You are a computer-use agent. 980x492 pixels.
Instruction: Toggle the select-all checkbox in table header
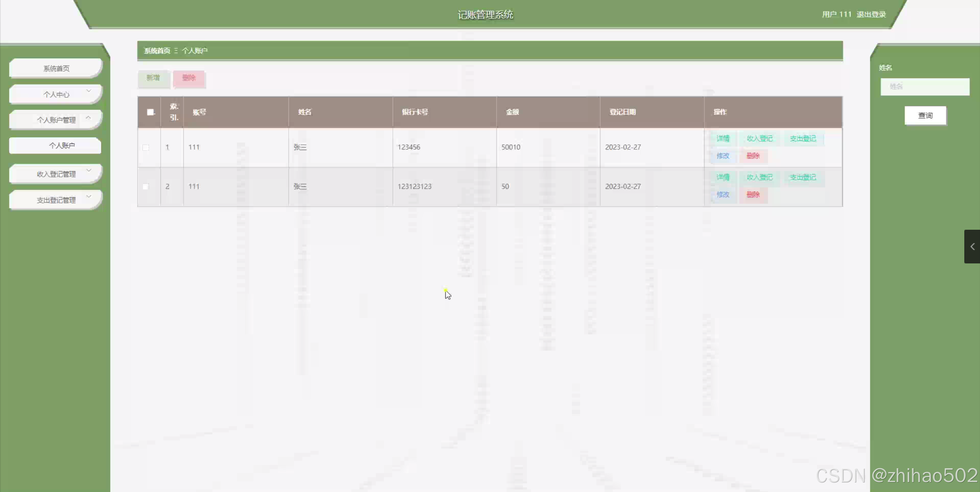[x=151, y=112]
